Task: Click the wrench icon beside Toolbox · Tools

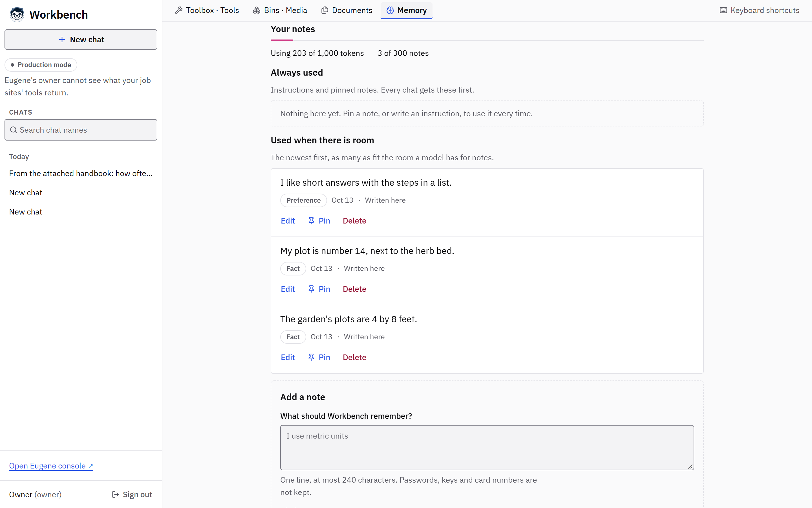Action: click(x=179, y=10)
